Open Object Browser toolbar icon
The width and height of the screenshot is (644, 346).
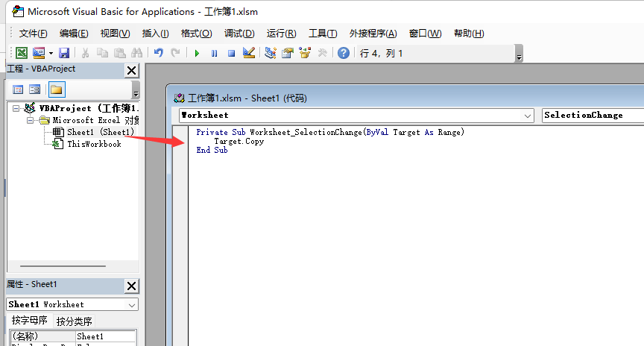click(305, 53)
